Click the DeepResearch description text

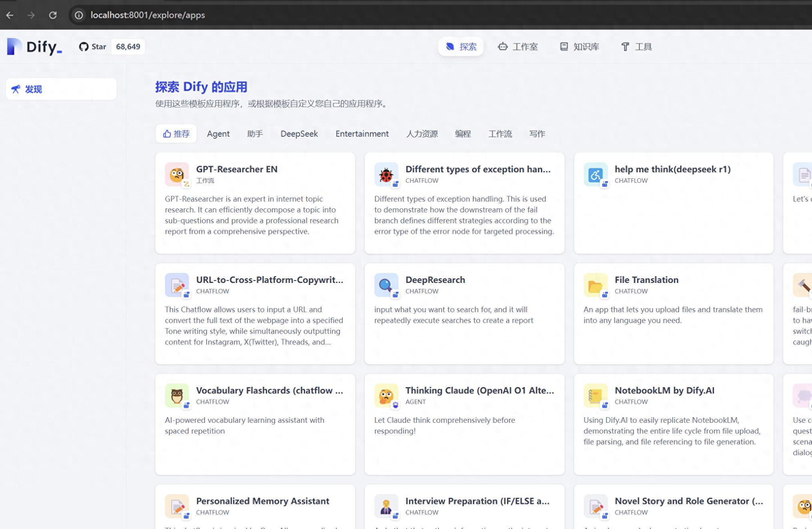click(x=454, y=315)
